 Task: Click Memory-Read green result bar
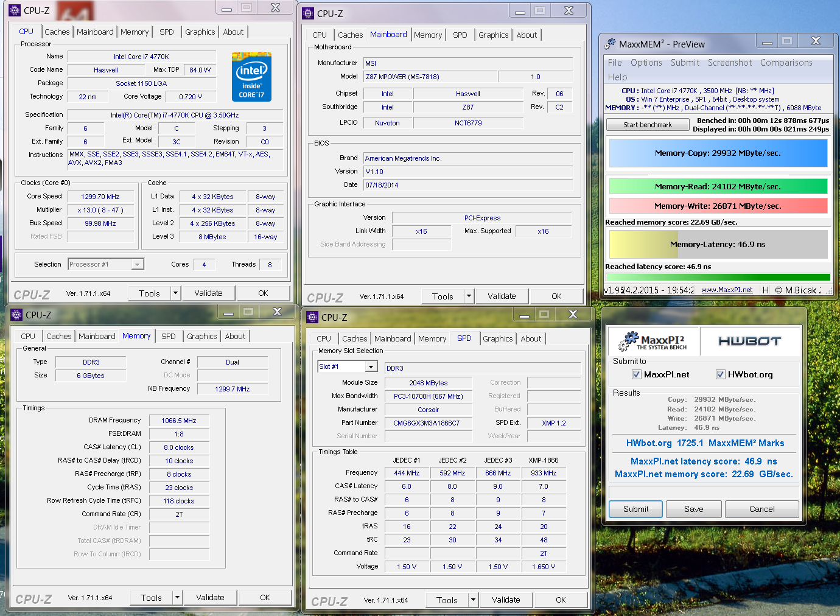pyautogui.click(x=718, y=186)
